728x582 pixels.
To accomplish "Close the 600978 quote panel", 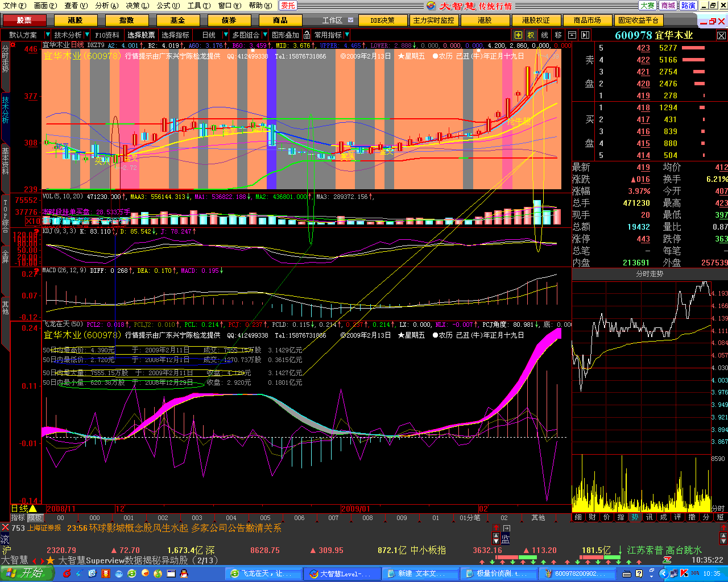I will pos(721,35).
